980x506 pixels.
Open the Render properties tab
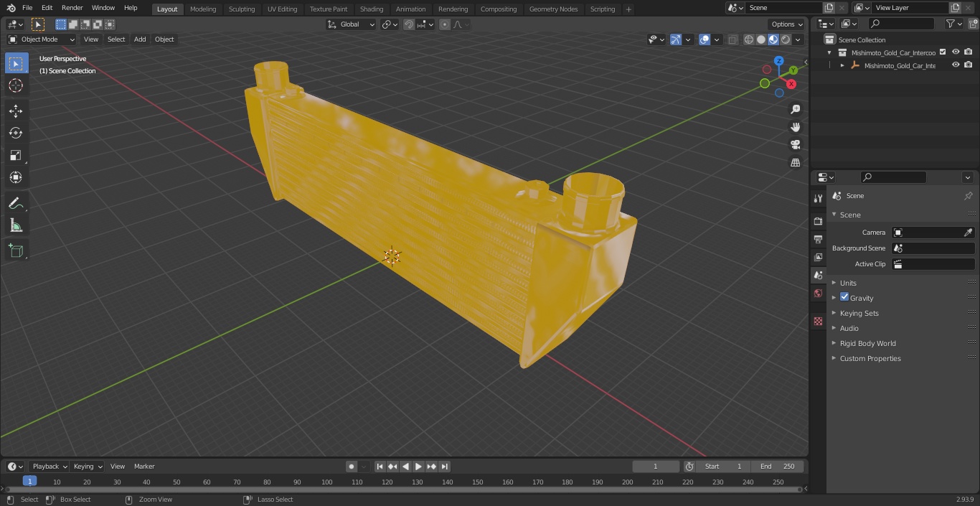tap(818, 221)
